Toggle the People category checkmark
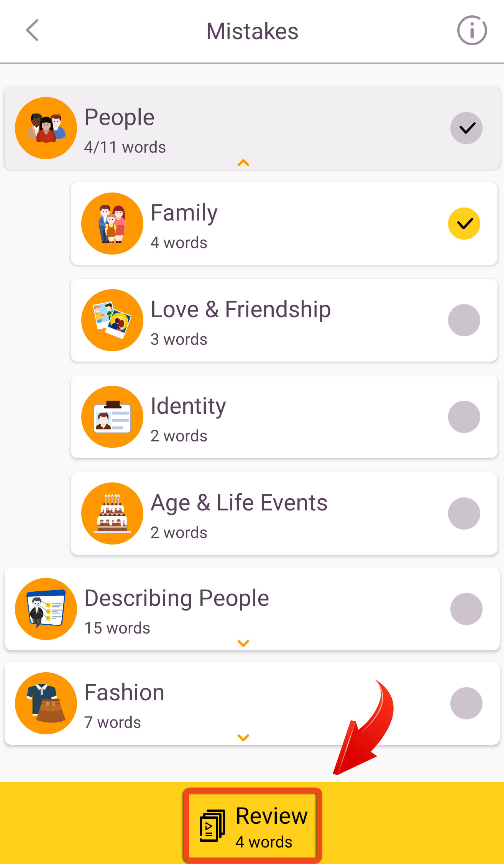This screenshot has height=864, width=504. 466,128
